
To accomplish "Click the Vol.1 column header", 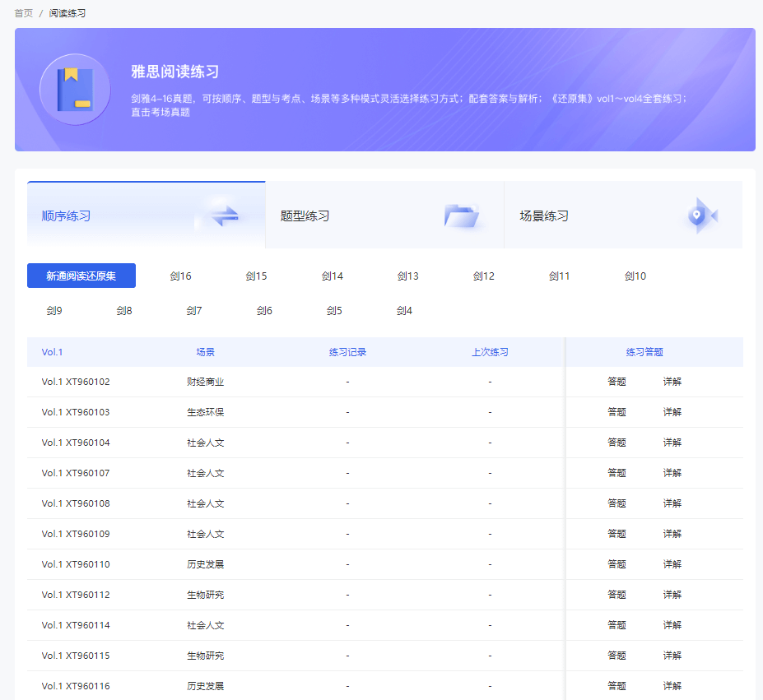I will pyautogui.click(x=52, y=352).
